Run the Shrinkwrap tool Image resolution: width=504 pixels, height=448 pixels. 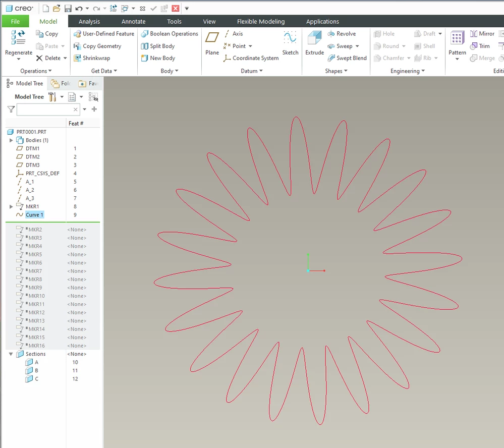[92, 58]
